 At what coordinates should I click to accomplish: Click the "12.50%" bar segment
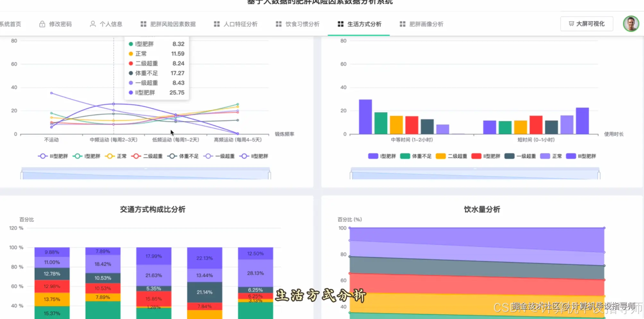[x=255, y=254]
